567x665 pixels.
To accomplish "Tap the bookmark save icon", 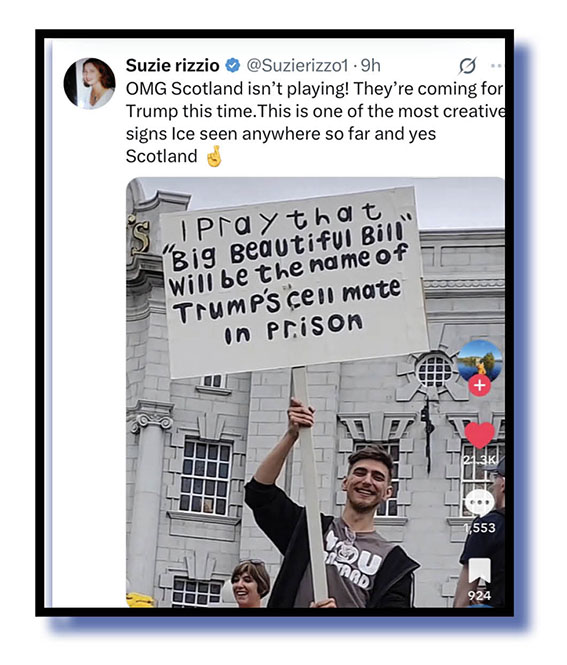I will click(x=479, y=570).
